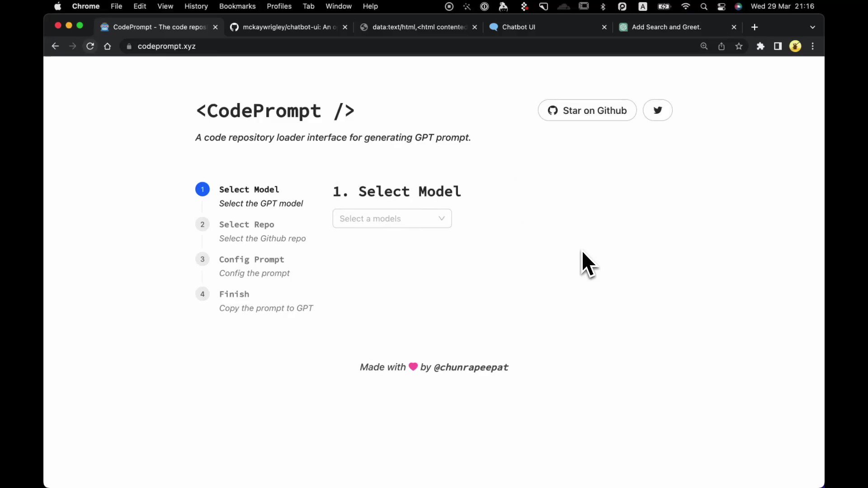Open the side panel icon in toolbar
This screenshot has height=488, width=868.
778,46
